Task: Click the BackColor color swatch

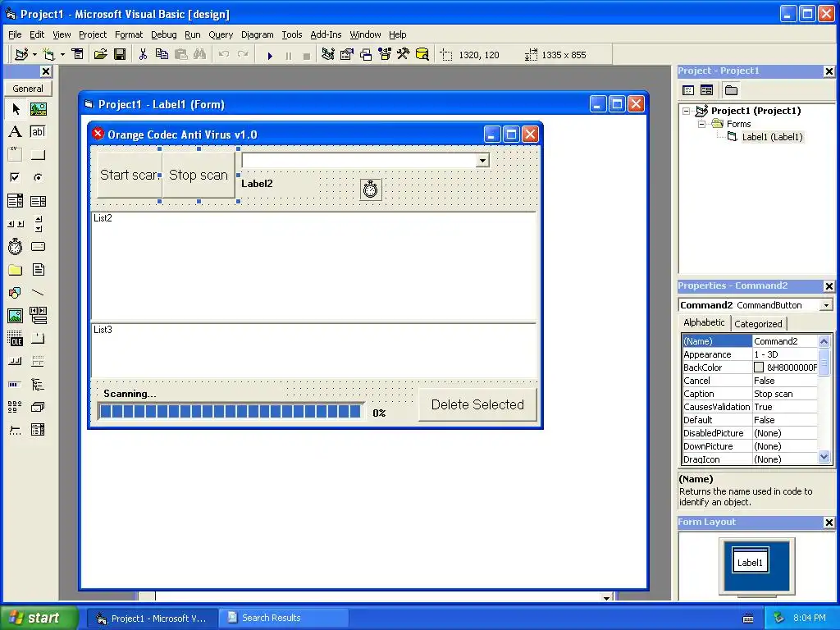Action: 759,367
